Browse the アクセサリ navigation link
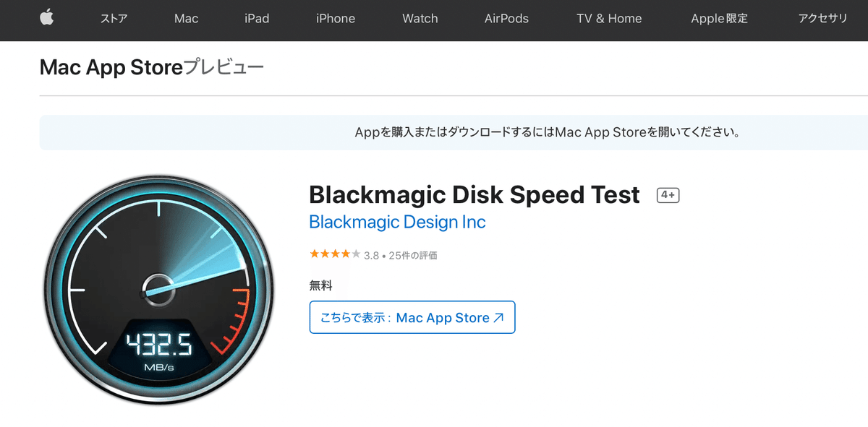Image resolution: width=868 pixels, height=427 pixels. [x=823, y=19]
